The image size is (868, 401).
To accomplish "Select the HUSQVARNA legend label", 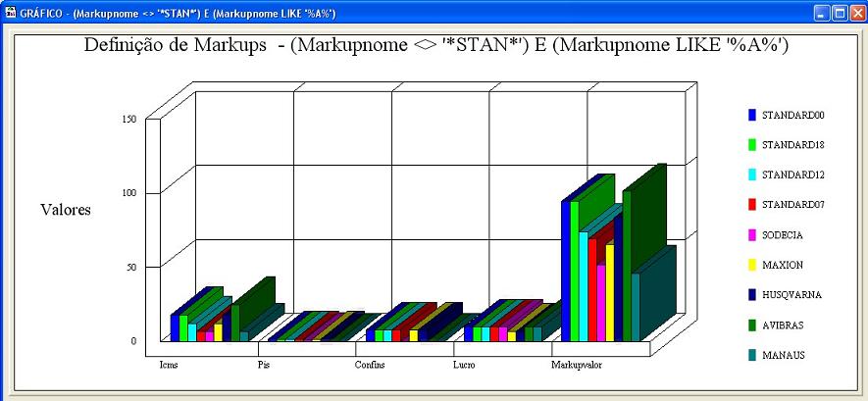I will click(x=791, y=295).
